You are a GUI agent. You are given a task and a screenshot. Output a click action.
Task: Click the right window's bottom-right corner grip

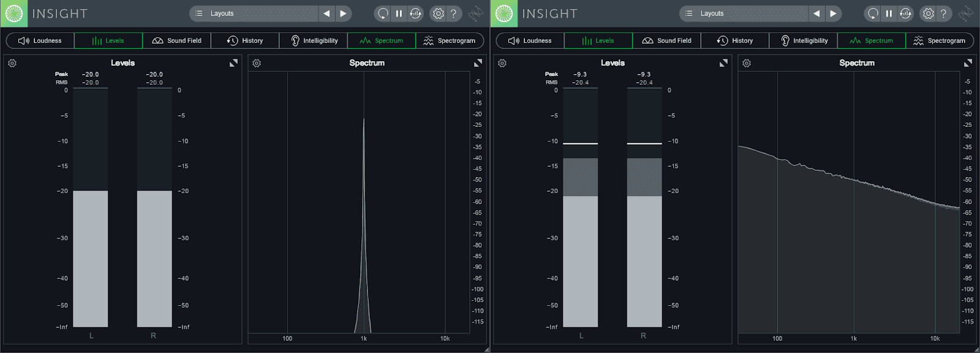tap(976, 349)
